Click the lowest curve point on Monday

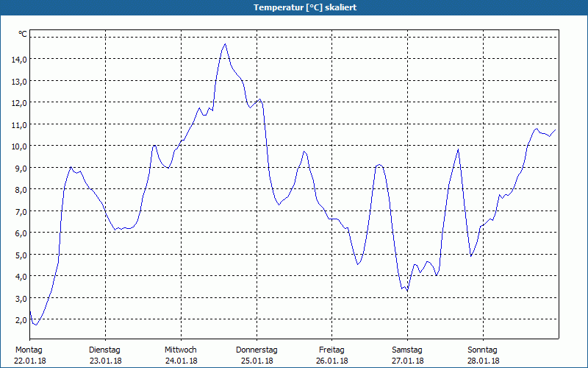(x=36, y=325)
